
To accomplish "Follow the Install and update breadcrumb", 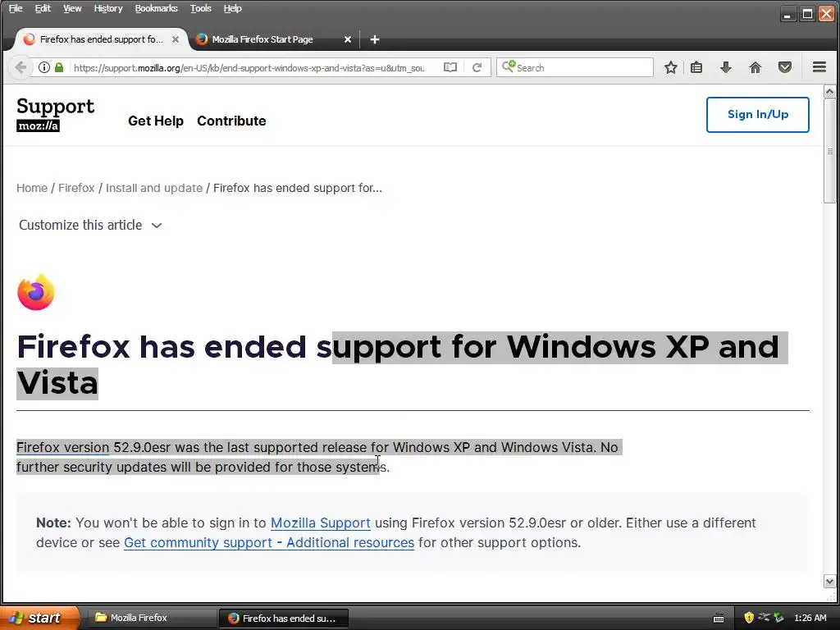I will point(153,188).
